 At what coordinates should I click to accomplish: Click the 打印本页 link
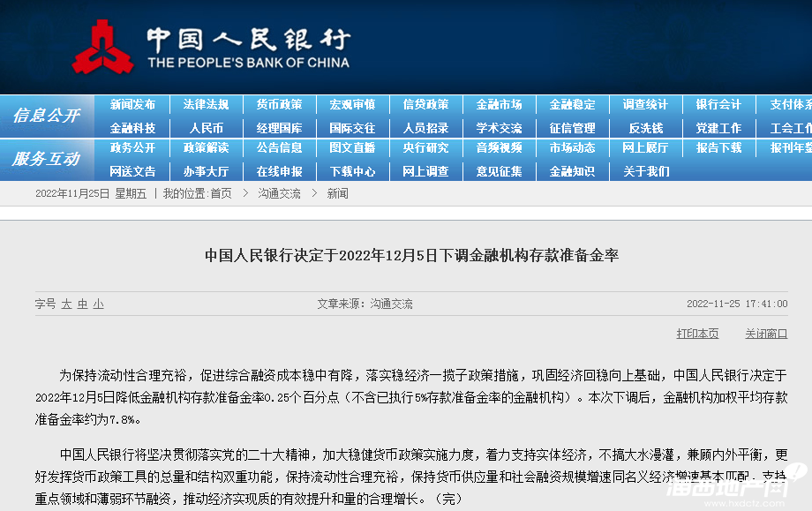coord(697,334)
